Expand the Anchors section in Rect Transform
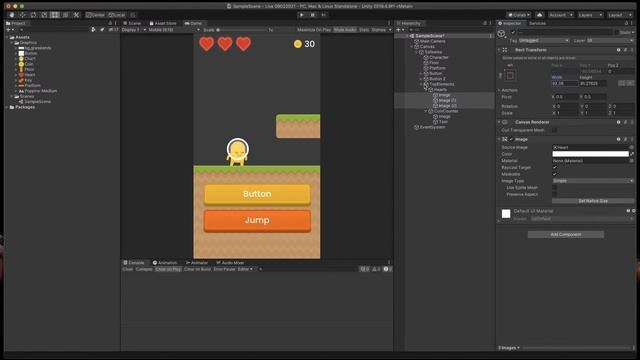Viewport: 640px width, 360px height. click(x=499, y=90)
